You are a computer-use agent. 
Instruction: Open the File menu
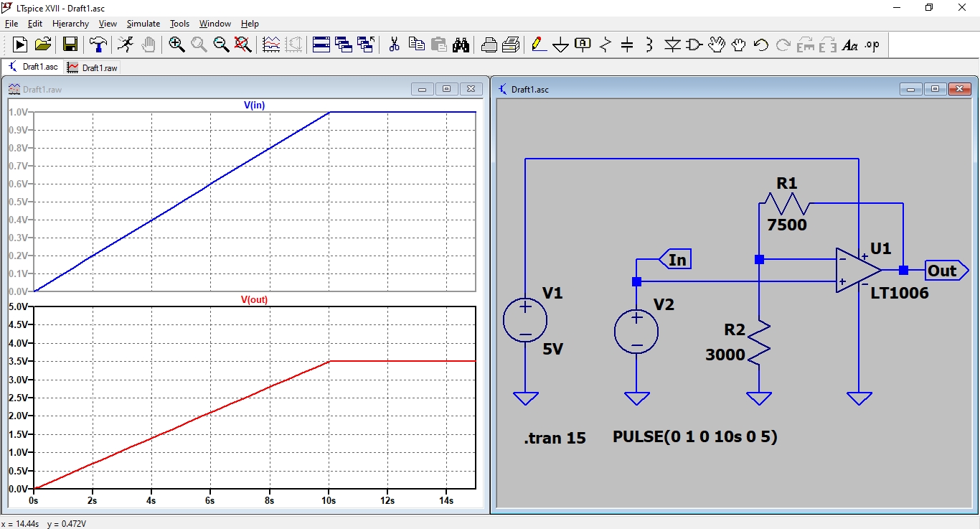coord(11,24)
